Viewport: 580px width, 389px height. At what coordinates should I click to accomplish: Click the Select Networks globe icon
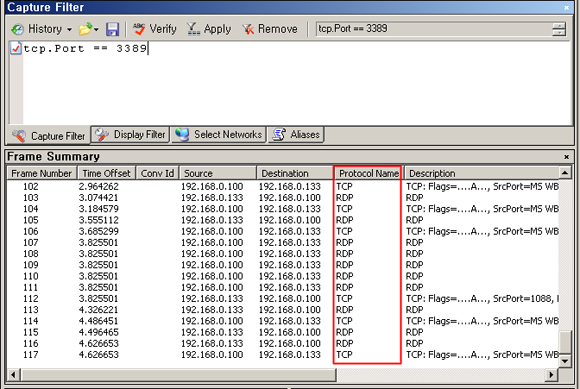tap(182, 135)
